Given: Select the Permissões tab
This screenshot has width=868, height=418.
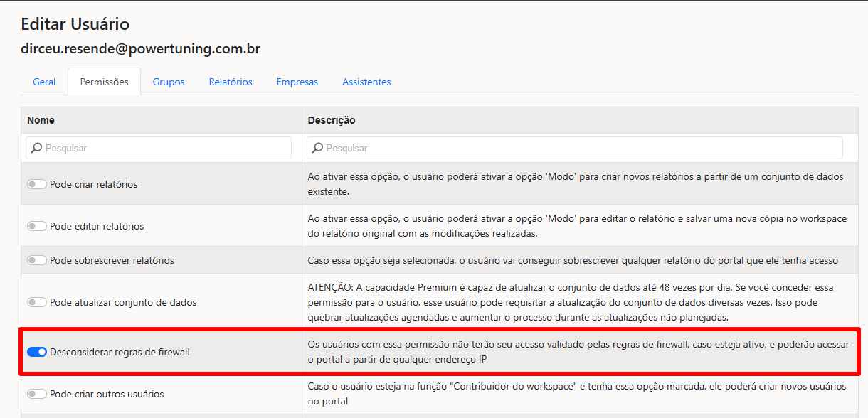Looking at the screenshot, I should [x=104, y=82].
